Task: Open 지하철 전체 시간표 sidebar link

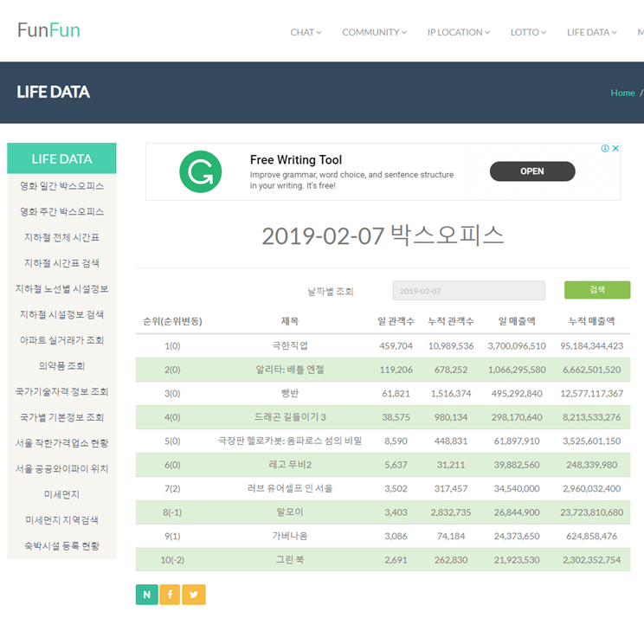Action: [61, 237]
